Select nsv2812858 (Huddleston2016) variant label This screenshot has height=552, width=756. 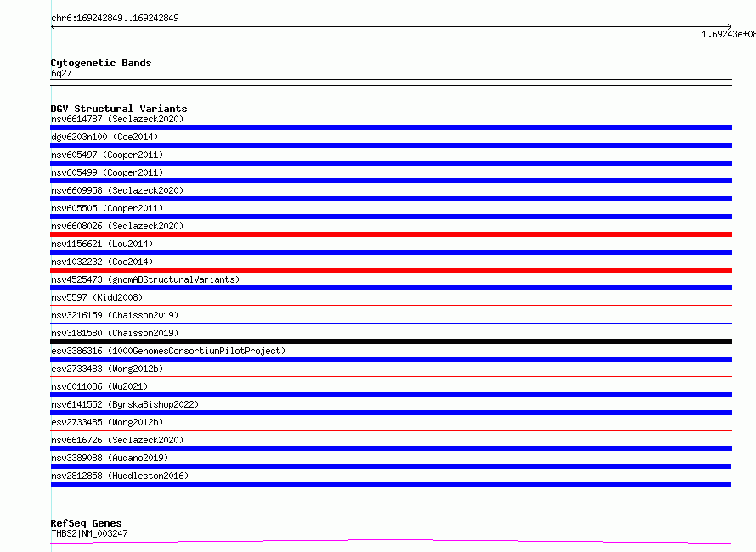120,476
